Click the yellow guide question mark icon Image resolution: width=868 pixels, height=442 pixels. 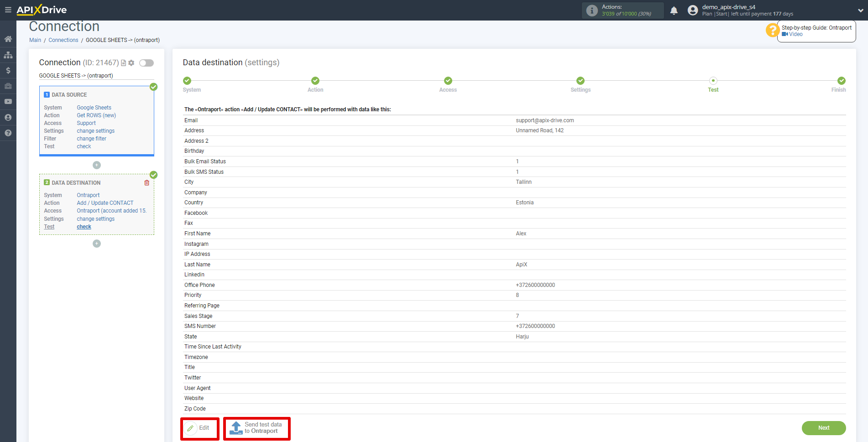pyautogui.click(x=772, y=31)
